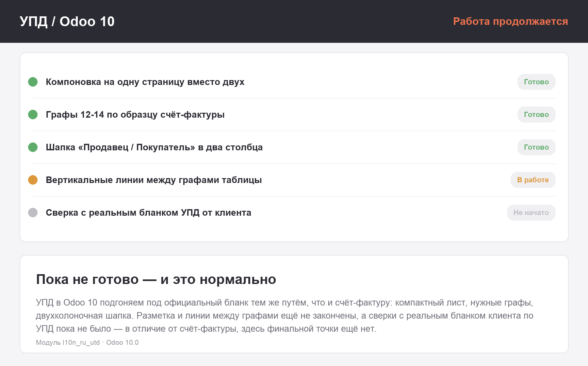The height and width of the screenshot is (366, 588).
Task: Click orange dot beside Вертикальные линии row
Action: pyautogui.click(x=33, y=180)
